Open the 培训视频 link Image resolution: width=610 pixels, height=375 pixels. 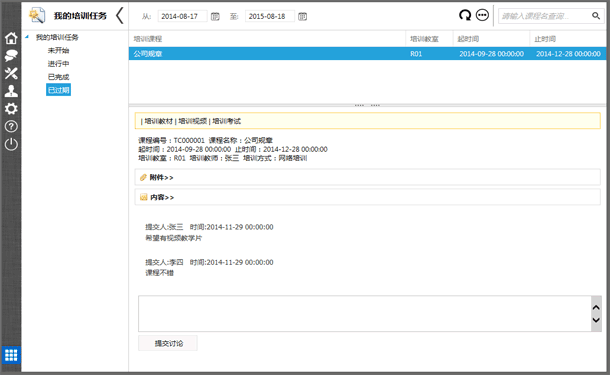[x=193, y=121]
